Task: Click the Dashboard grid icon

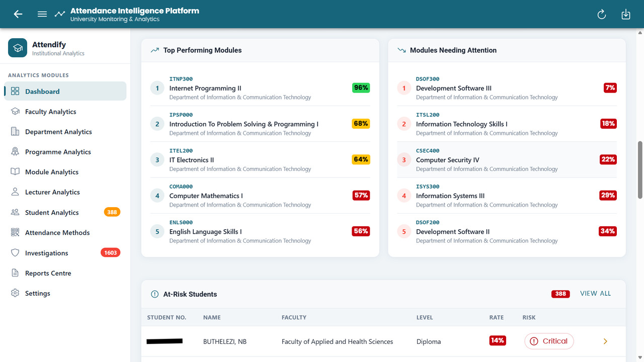Action: coord(15,91)
